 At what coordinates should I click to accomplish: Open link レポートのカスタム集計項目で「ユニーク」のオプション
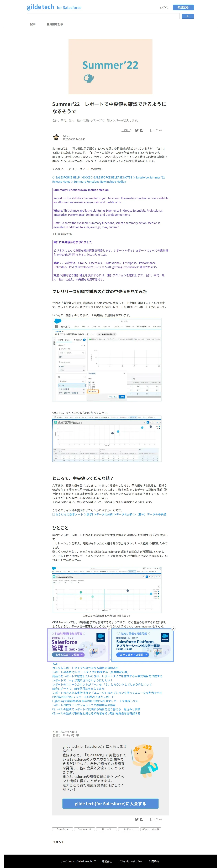click(107, 693)
